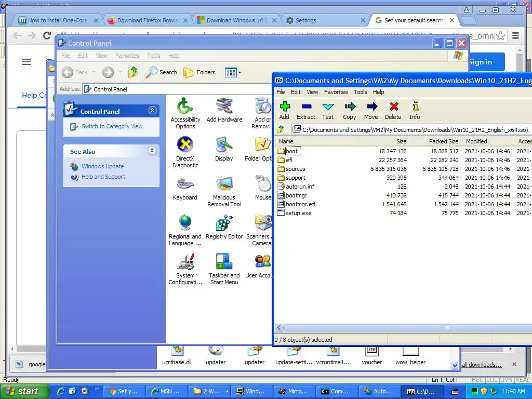
Task: Open Command Prompt taskbar button
Action: click(x=337, y=391)
